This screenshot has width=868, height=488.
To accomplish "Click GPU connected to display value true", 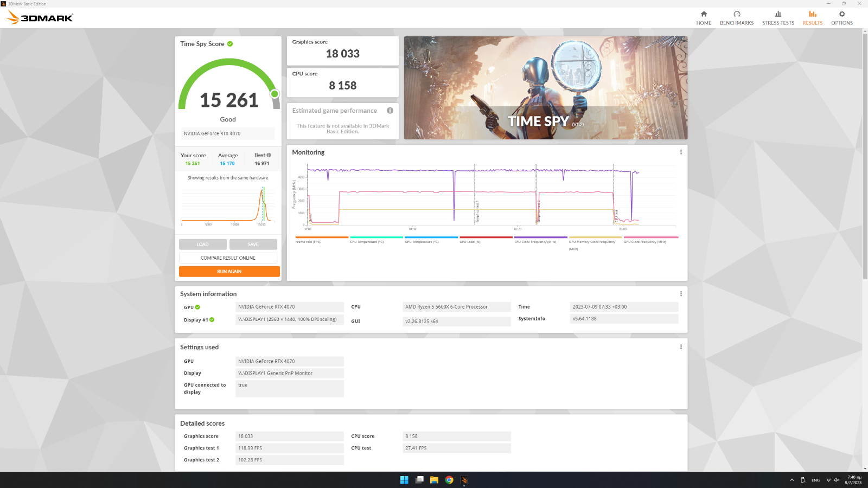I will (290, 388).
